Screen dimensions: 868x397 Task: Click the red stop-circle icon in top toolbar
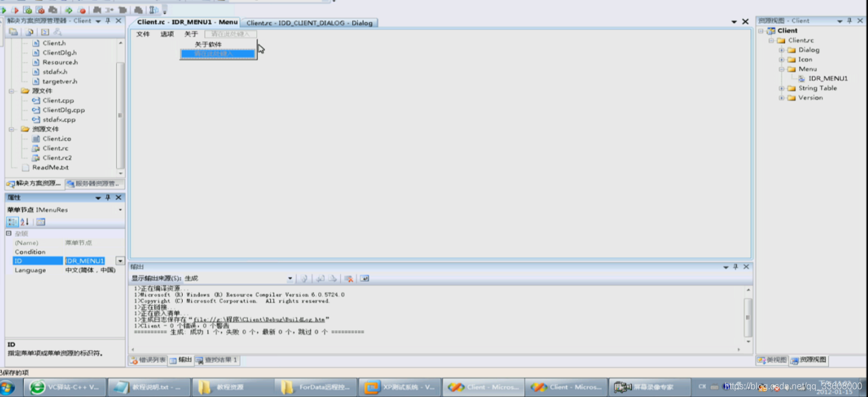click(82, 10)
